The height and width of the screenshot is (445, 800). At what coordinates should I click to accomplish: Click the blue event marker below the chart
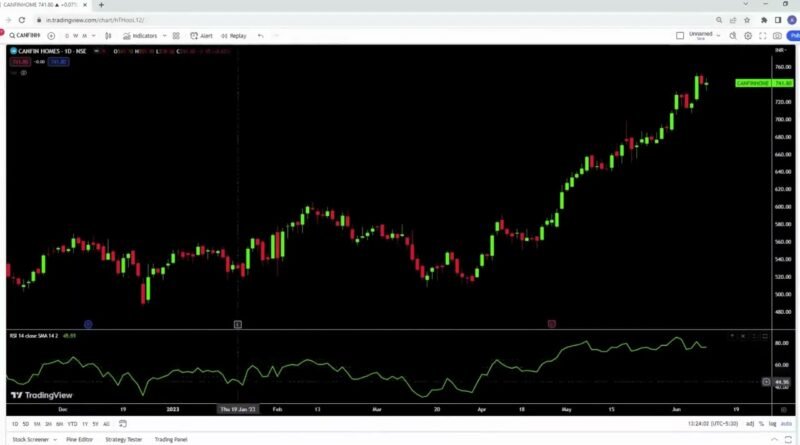[x=88, y=324]
